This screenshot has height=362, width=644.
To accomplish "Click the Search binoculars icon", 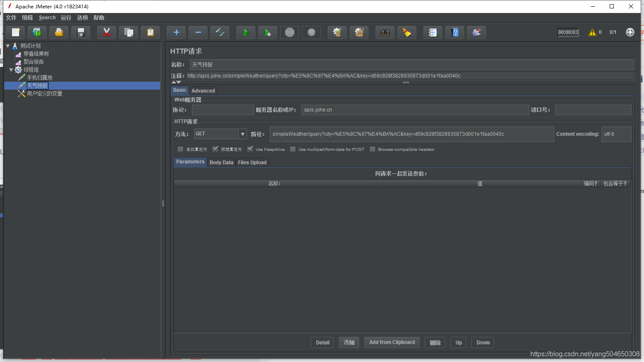I will coord(385,32).
